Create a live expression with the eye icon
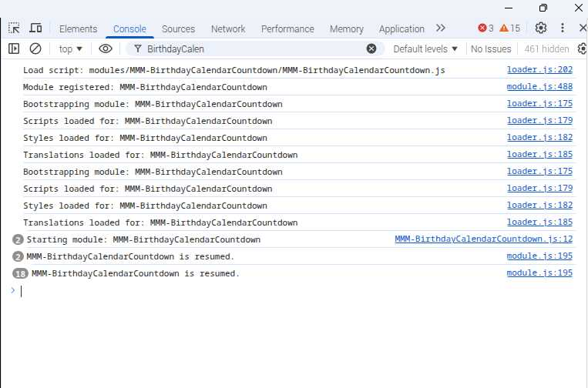588x388 pixels. (x=106, y=48)
